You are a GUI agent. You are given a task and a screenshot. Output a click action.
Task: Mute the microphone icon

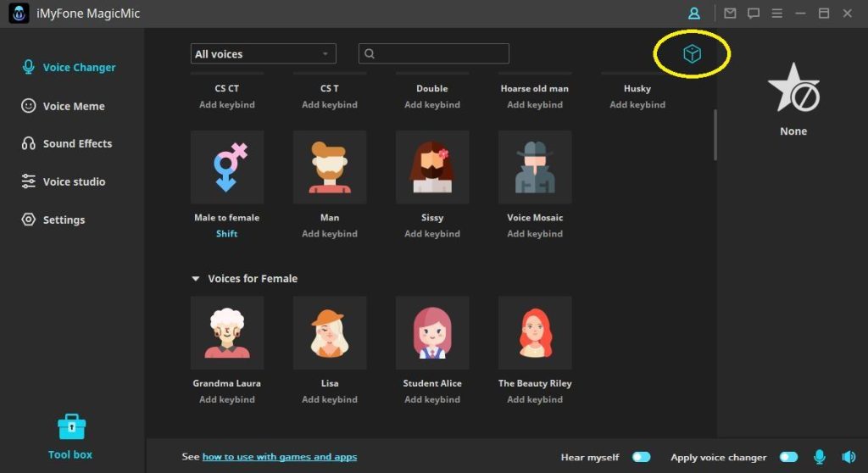click(820, 457)
